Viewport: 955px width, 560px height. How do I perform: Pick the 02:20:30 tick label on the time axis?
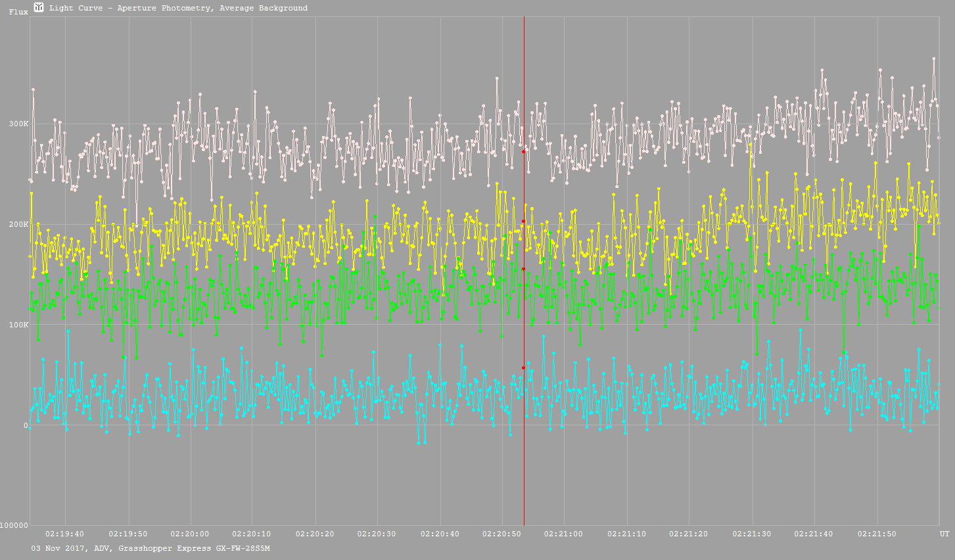(x=377, y=534)
